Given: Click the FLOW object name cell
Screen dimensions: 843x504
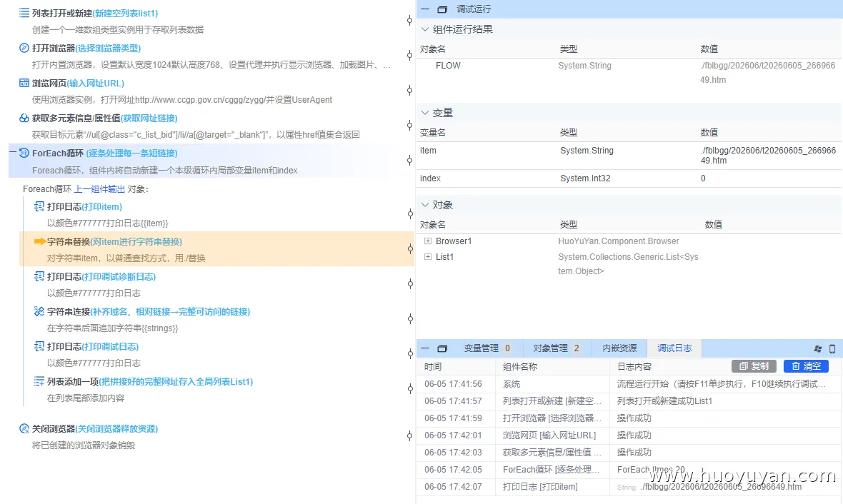Looking at the screenshot, I should 448,65.
